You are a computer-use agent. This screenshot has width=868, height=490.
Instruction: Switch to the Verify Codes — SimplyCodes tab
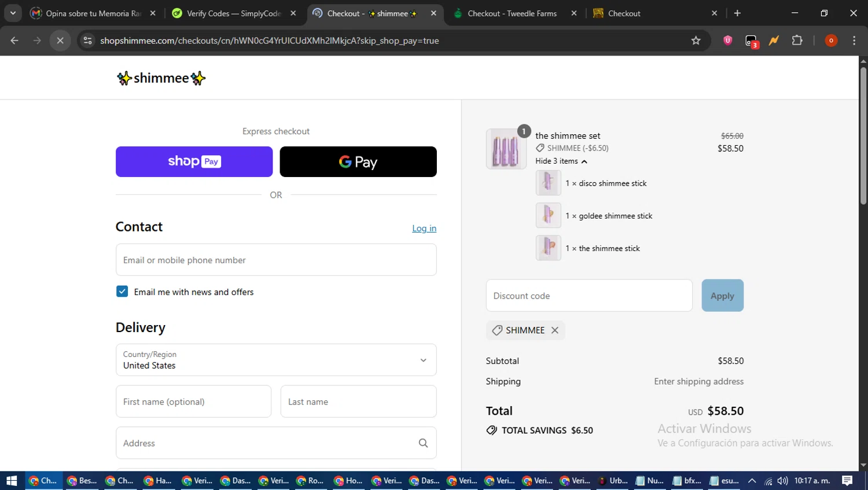[x=234, y=13]
